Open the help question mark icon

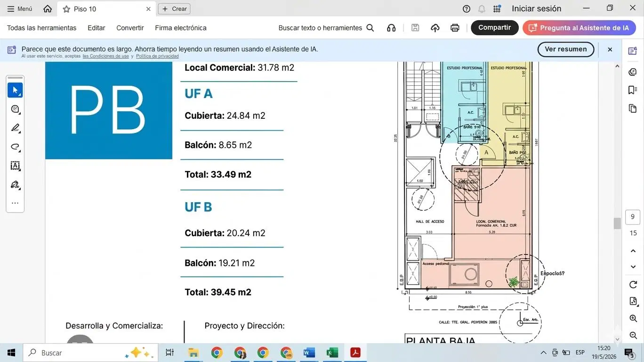click(467, 8)
